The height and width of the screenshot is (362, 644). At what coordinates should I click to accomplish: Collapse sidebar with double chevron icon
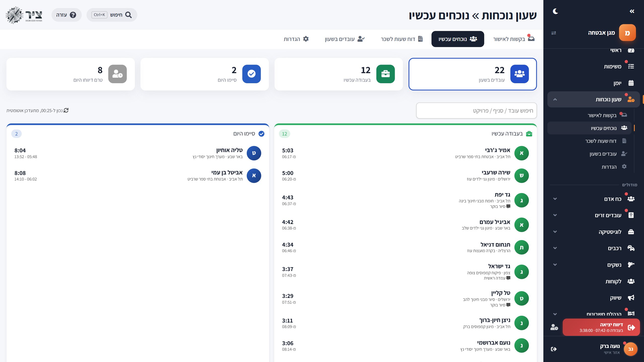[632, 11]
